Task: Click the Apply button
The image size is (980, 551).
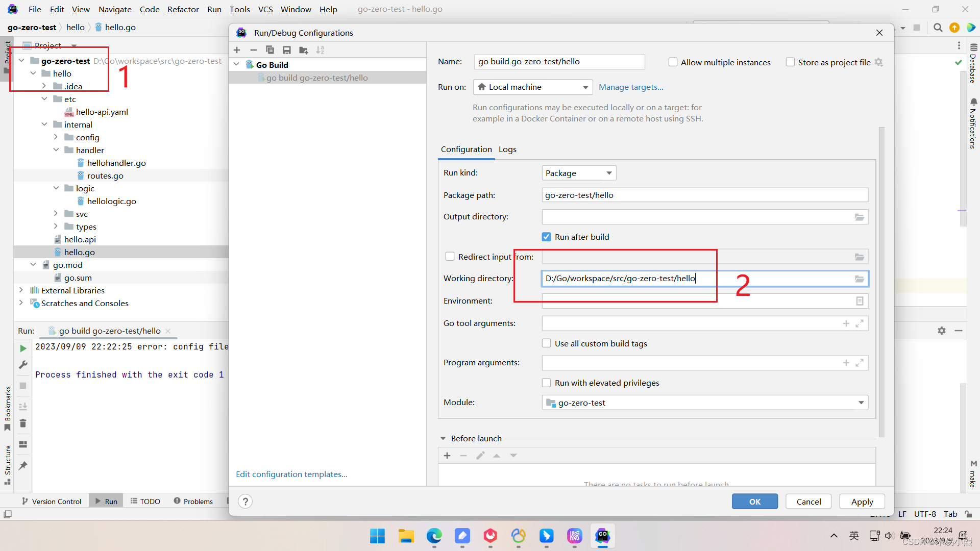Action: point(862,502)
